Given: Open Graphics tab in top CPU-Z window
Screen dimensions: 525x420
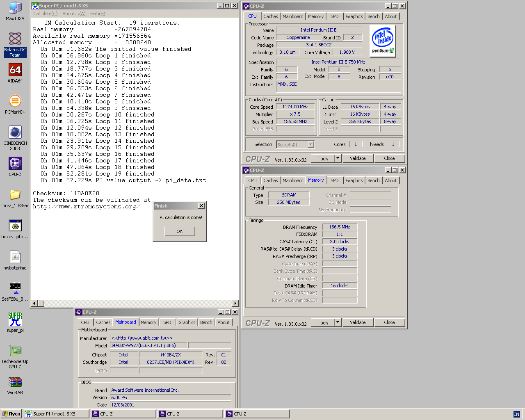Looking at the screenshot, I should pos(354,16).
